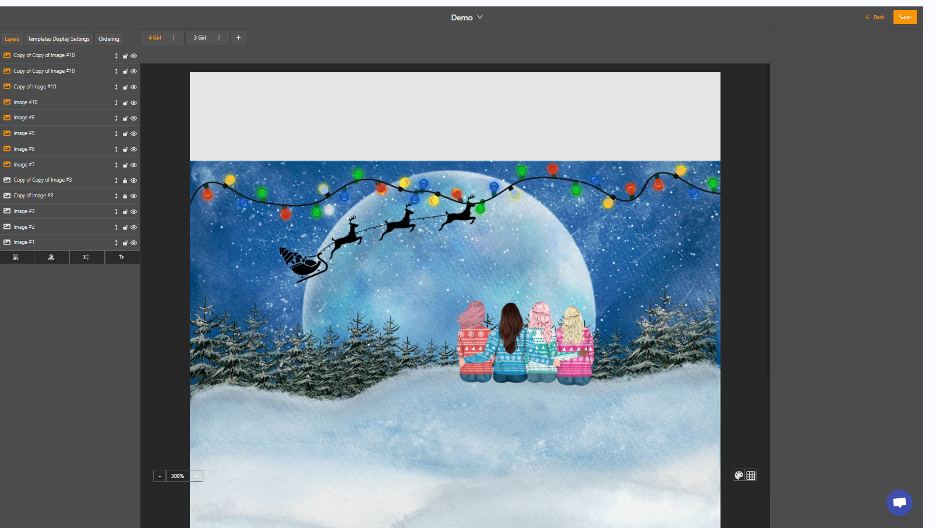
Task: Click the reorder handle for Image #10
Action: (x=116, y=102)
